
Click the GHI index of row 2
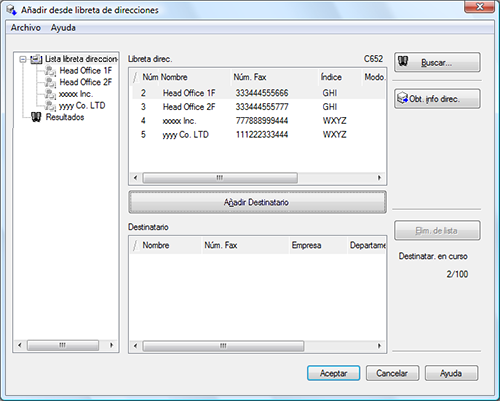pos(330,93)
